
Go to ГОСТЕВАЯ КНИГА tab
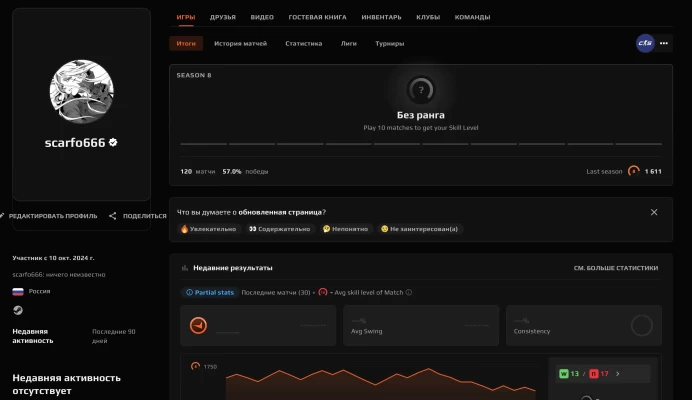317,17
